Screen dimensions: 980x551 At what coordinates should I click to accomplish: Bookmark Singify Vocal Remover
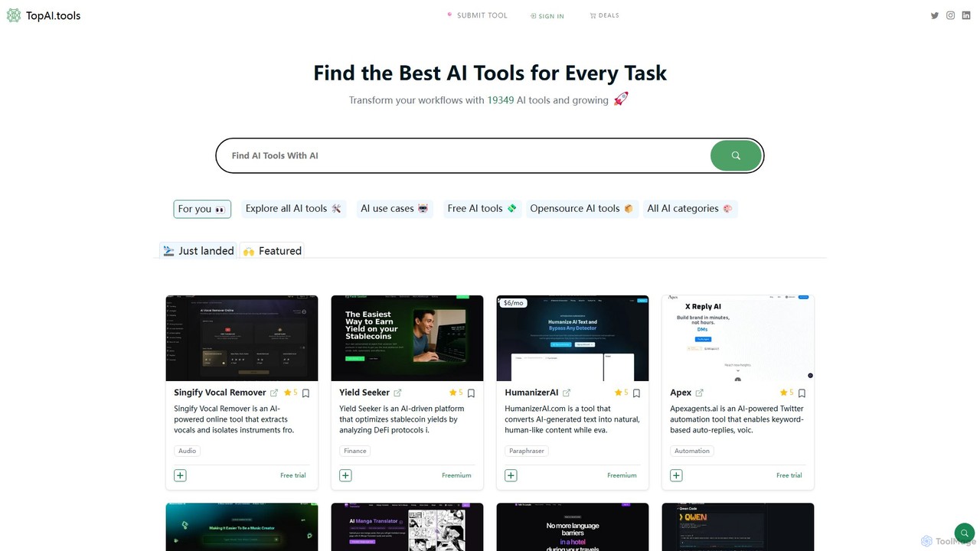point(305,393)
